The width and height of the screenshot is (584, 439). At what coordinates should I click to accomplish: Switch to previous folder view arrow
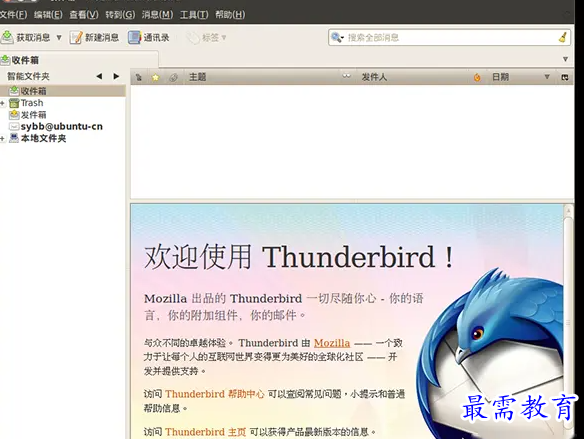pyautogui.click(x=99, y=76)
